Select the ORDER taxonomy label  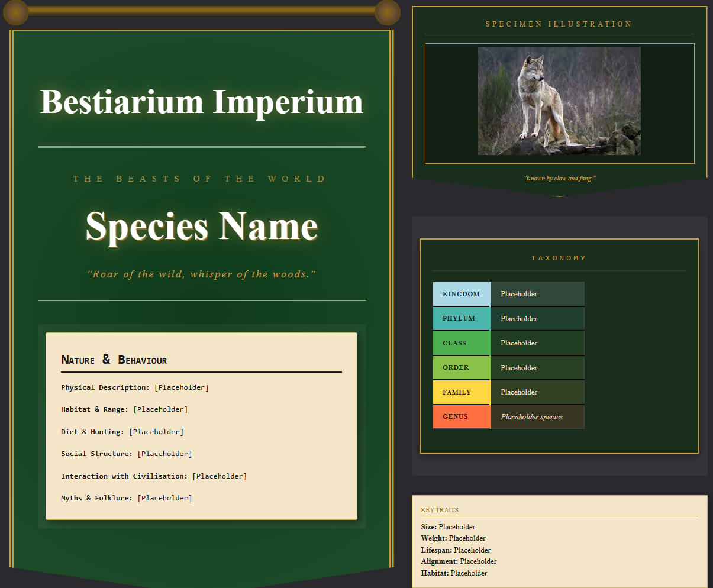[461, 367]
